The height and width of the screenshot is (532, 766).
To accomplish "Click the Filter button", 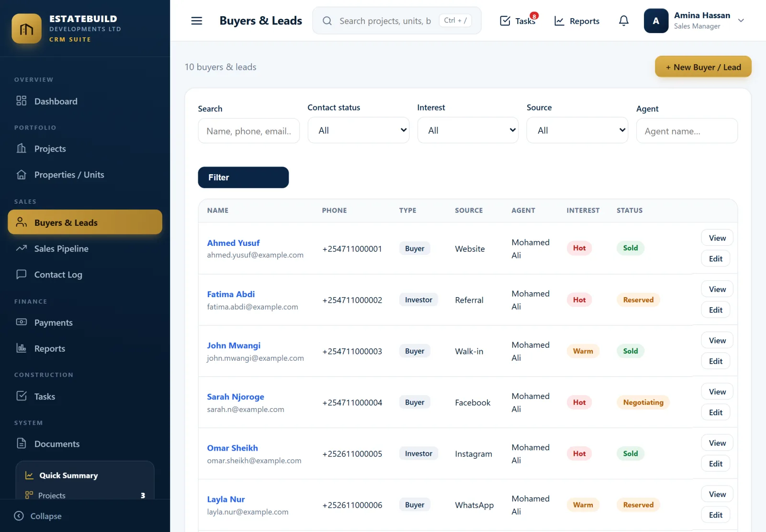I will click(x=243, y=177).
